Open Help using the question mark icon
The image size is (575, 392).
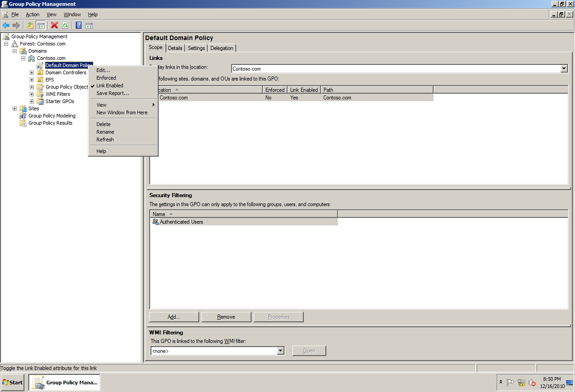pos(78,25)
